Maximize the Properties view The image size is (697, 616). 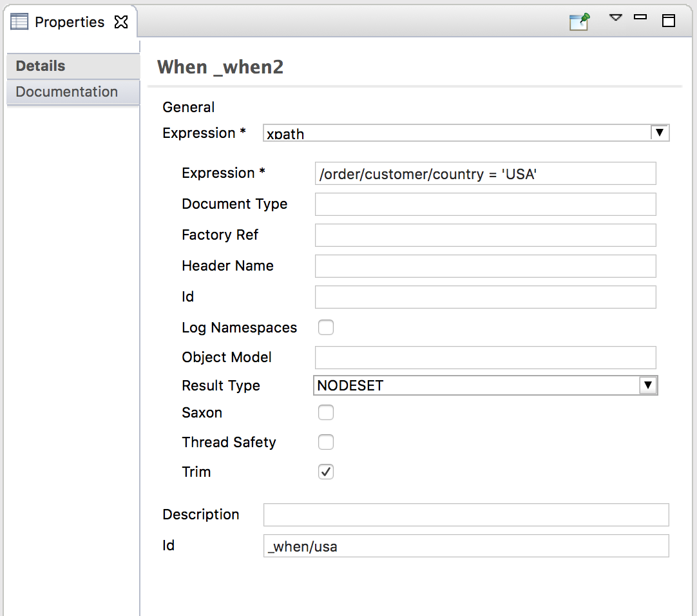(669, 21)
